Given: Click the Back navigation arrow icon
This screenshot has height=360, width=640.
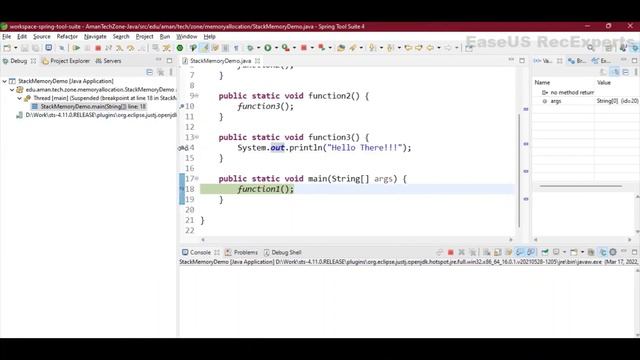Looking at the screenshot, I should tap(430, 48).
